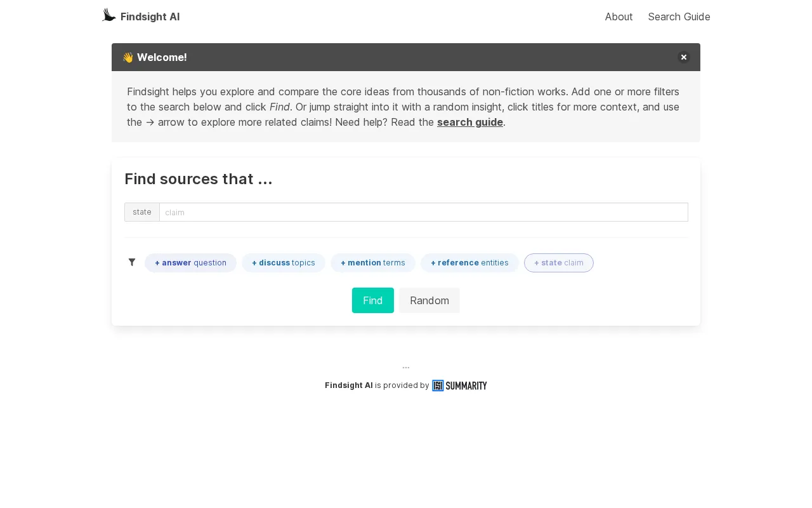Follow the bold 'search guide' link in the welcome text
812x508 pixels.
[470, 122]
